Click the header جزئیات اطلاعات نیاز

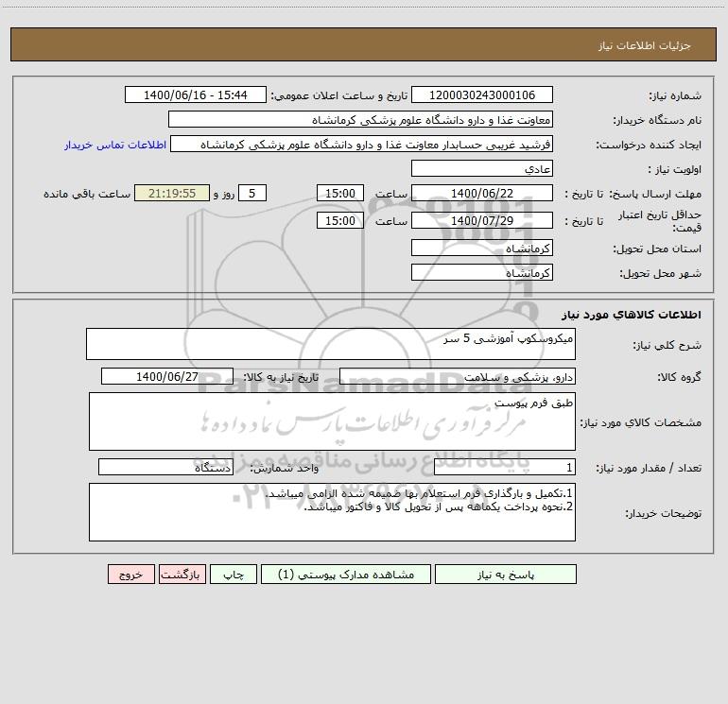645,45
